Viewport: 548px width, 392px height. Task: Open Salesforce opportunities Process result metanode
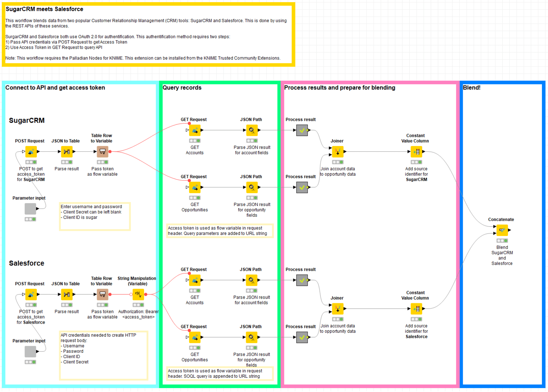tap(302, 337)
